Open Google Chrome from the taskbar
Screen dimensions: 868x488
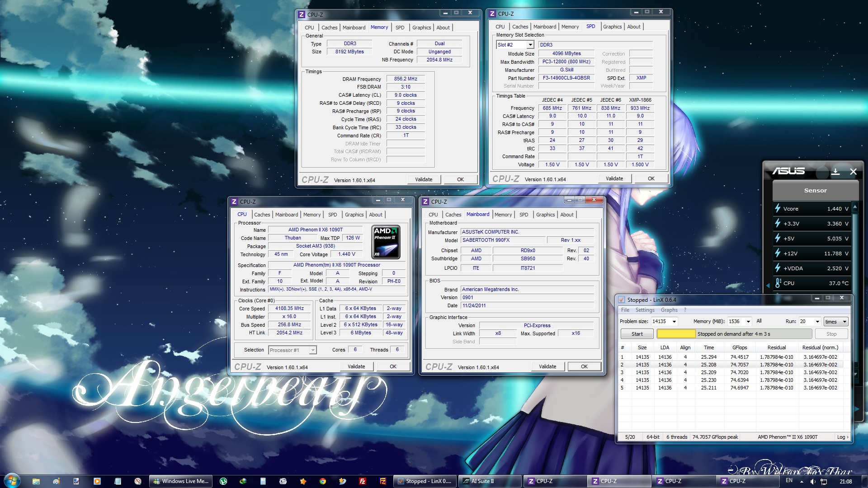coord(323,481)
